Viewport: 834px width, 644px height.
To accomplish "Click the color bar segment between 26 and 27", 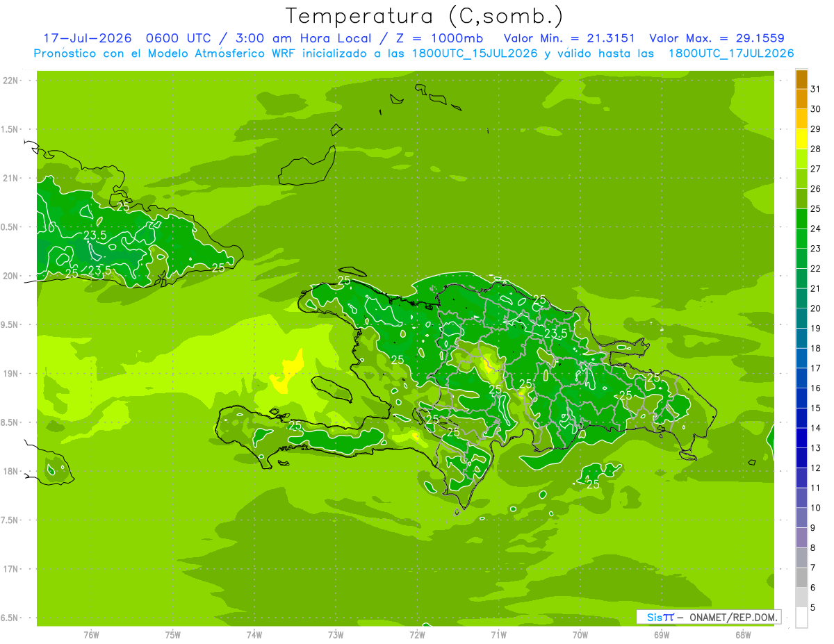I will [x=801, y=179].
